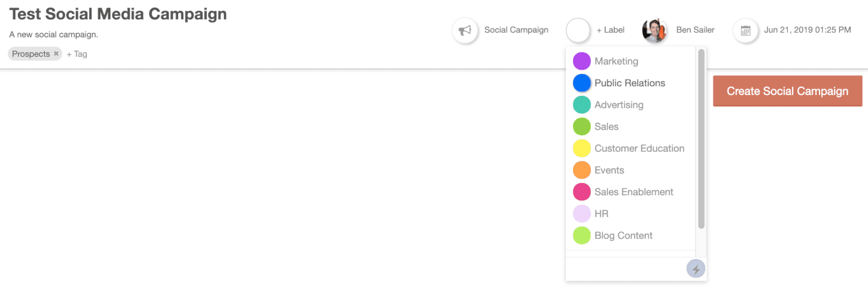Click the Create Social Campaign button
The width and height of the screenshot is (868, 291).
click(x=788, y=91)
